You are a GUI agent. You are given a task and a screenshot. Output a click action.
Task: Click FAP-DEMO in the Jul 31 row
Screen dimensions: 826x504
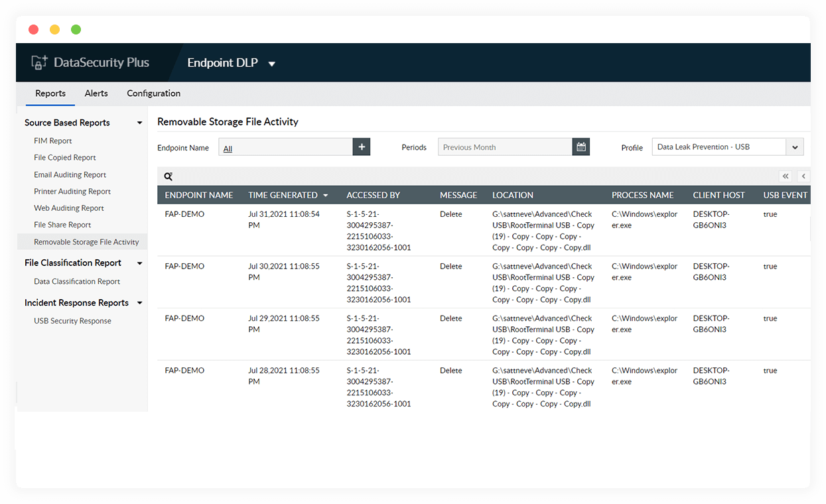(184, 214)
